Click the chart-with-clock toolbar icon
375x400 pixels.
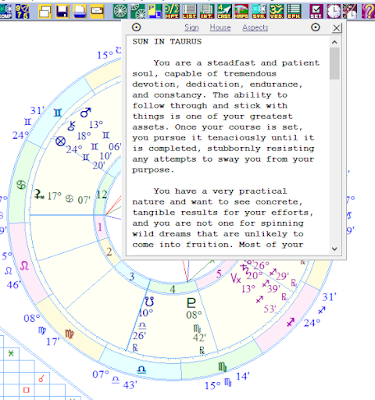click(350, 11)
